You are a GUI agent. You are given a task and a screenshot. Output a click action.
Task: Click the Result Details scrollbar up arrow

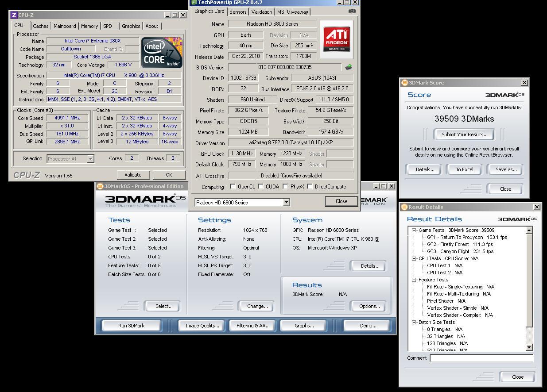point(529,230)
